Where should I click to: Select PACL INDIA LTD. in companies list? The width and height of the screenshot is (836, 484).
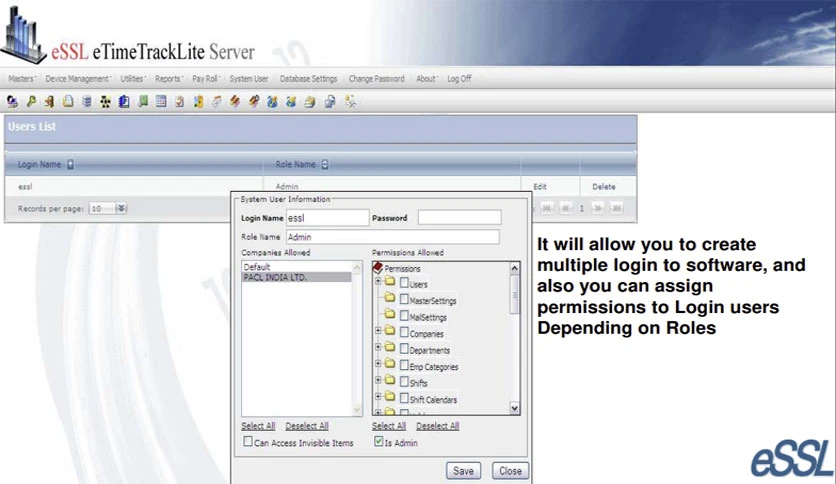(296, 277)
